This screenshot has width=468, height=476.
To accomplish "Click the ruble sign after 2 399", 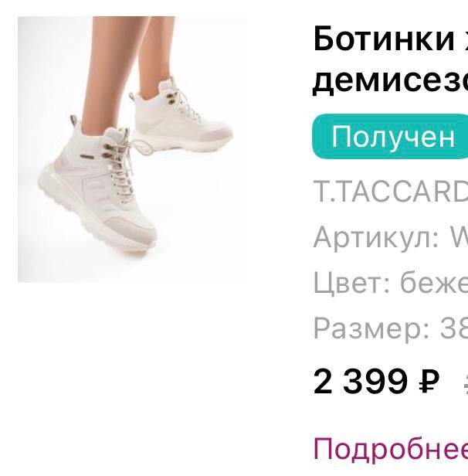I will coord(429,382).
